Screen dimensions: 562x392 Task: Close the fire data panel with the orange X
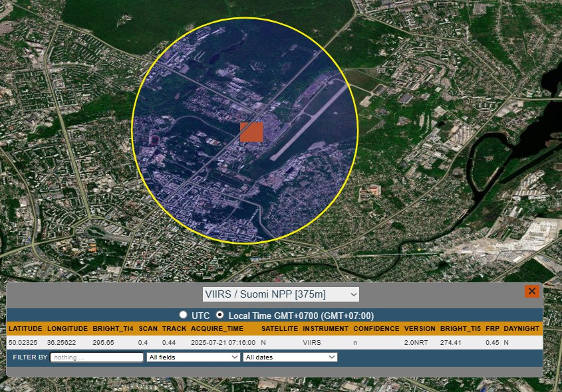(532, 292)
